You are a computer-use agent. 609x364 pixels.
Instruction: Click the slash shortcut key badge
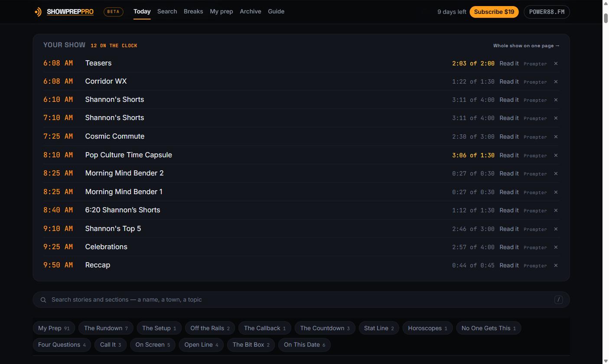coord(558,299)
